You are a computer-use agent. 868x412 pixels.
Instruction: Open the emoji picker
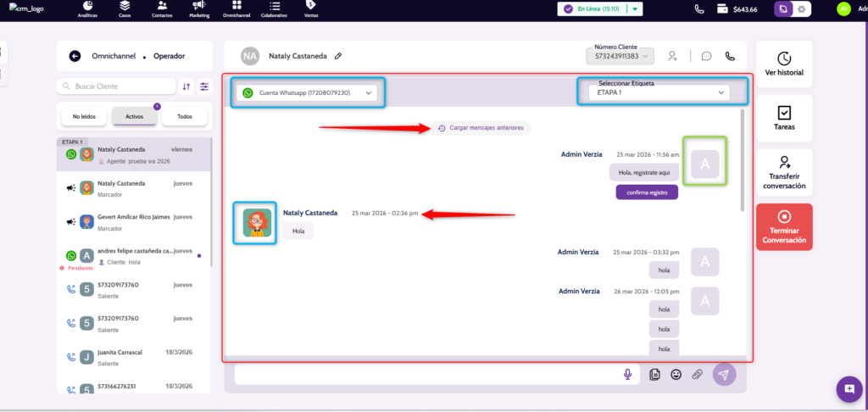tap(676, 374)
